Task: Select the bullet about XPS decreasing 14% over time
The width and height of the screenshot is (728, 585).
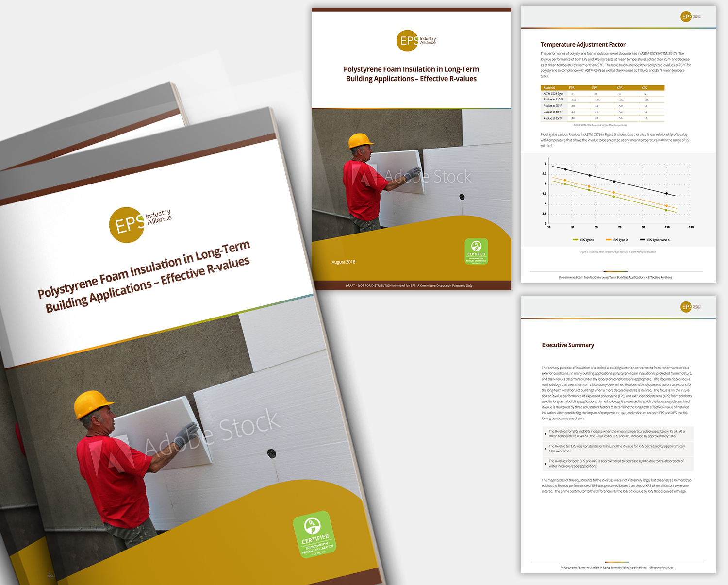Action: 617,449
